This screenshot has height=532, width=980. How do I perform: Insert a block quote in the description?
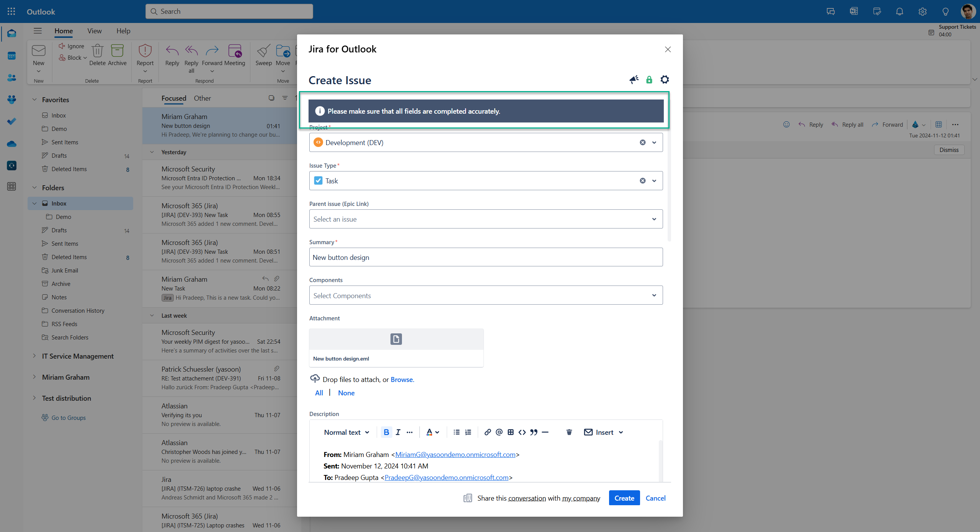pos(533,432)
